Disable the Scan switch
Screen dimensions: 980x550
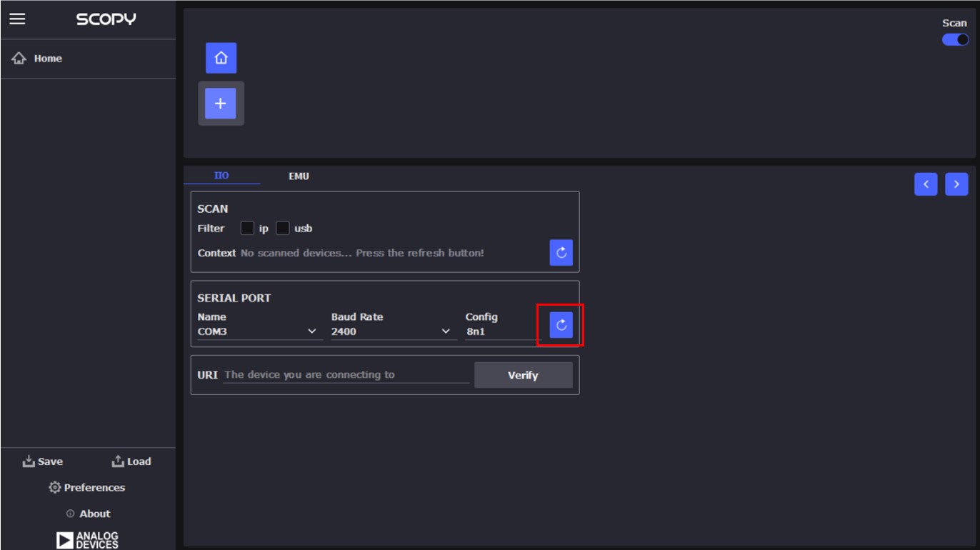(953, 40)
